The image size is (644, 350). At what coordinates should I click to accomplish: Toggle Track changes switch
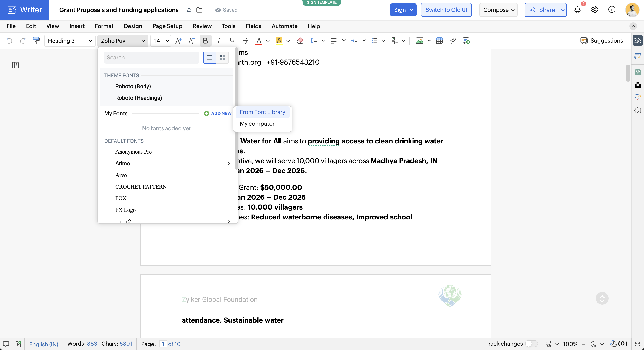pyautogui.click(x=531, y=344)
